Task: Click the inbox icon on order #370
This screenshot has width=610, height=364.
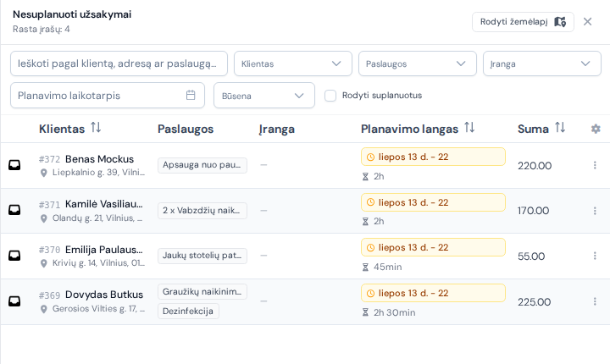Action: 14,256
